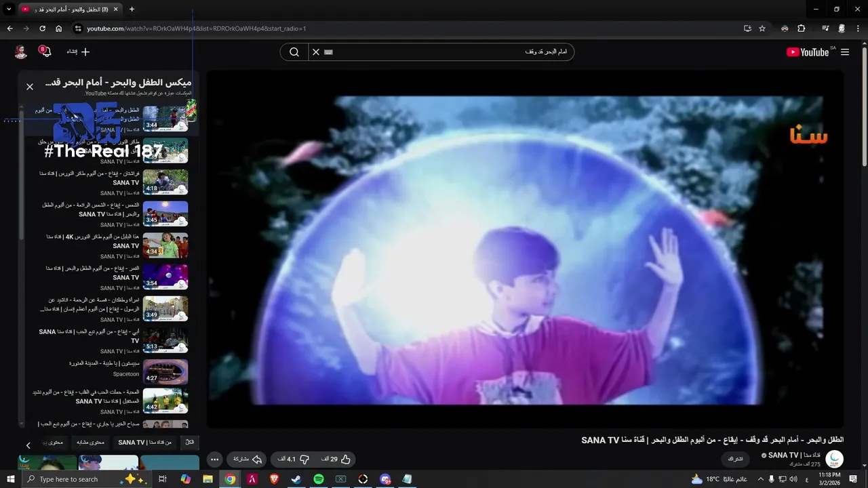
Task: Click the Spacetoon channel name
Action: (x=126, y=373)
